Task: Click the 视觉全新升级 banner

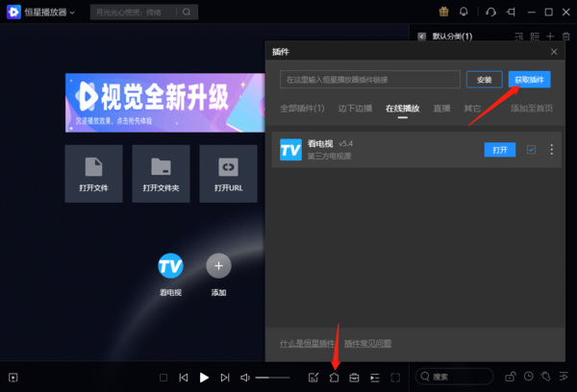Action: pos(165,103)
